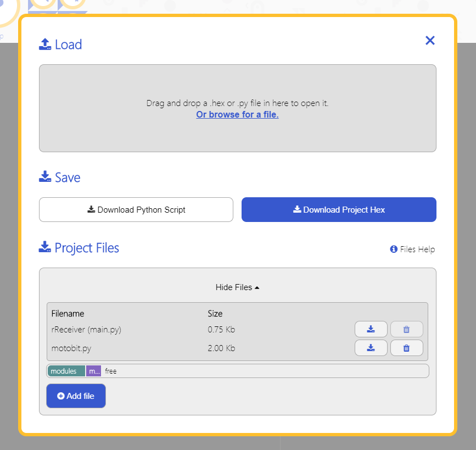Click the Filename column header
476x450 pixels.
click(68, 314)
